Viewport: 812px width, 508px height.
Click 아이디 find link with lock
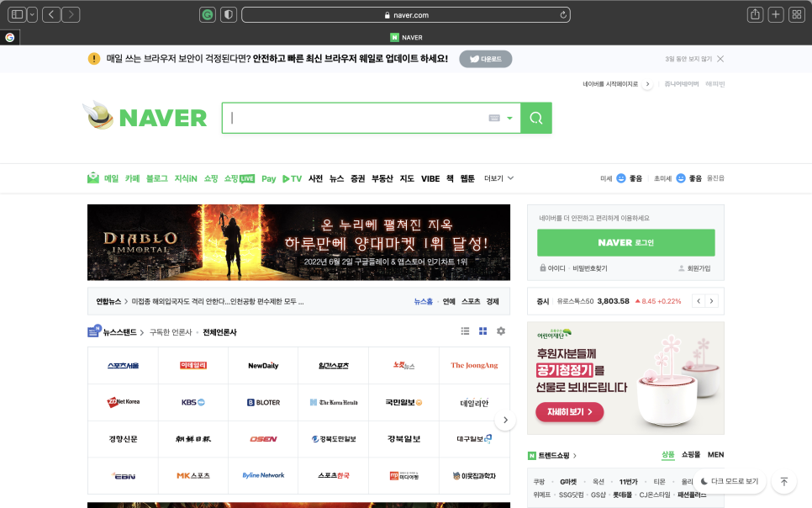[x=552, y=268]
